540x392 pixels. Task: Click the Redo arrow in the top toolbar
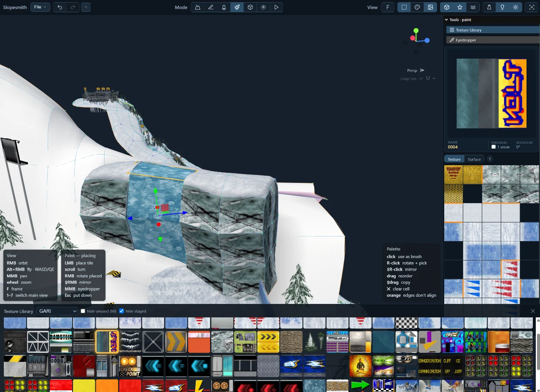[x=73, y=7]
